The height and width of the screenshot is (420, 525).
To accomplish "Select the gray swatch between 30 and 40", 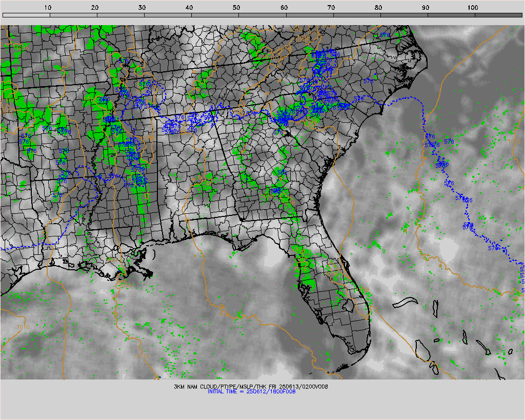I will [x=168, y=15].
